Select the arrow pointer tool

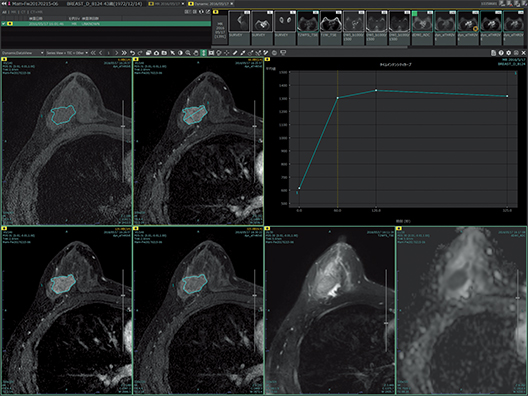(x=172, y=53)
